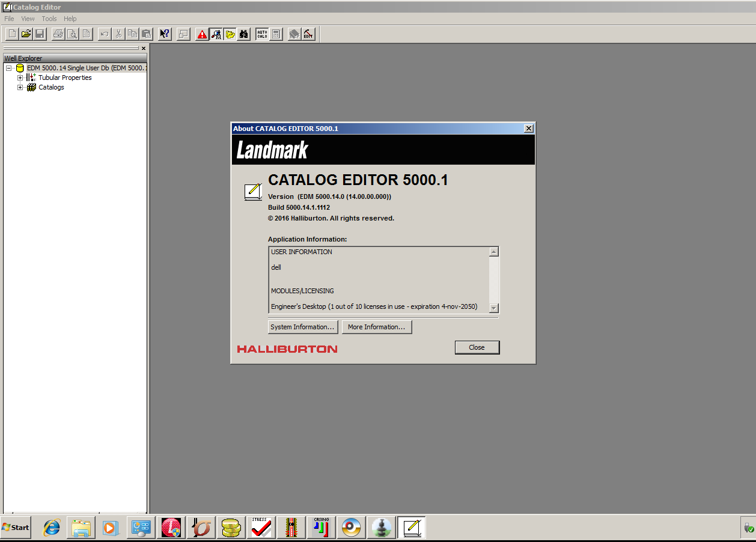Click the EDIT hammer toolbar icon
756x542 pixels.
coord(308,34)
